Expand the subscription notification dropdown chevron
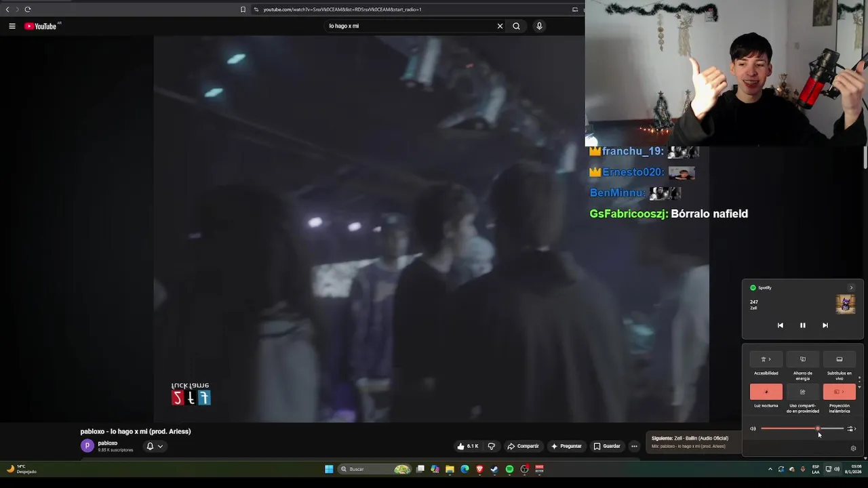This screenshot has height=488, width=868. pyautogui.click(x=160, y=446)
